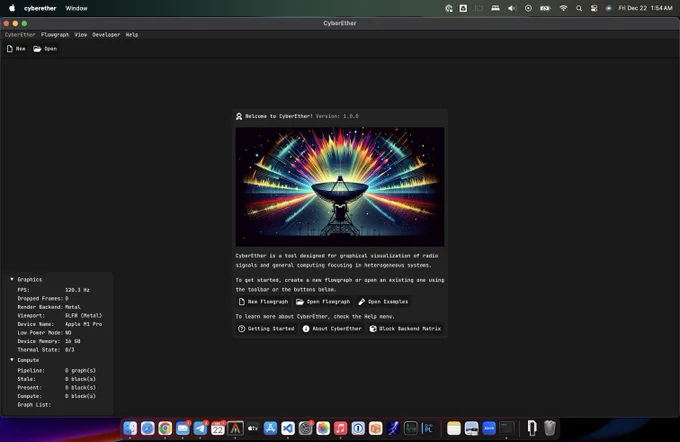Click the Open Flowgraph button
This screenshot has height=442, width=680.
pos(323,301)
